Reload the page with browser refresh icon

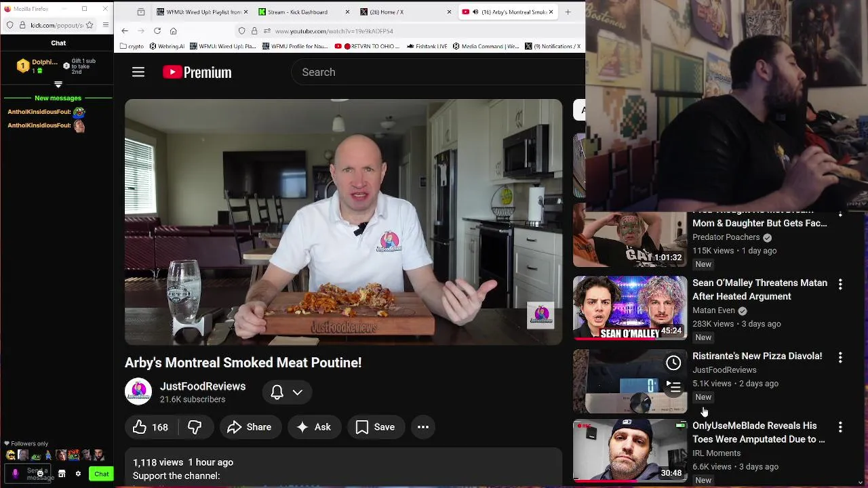point(157,30)
